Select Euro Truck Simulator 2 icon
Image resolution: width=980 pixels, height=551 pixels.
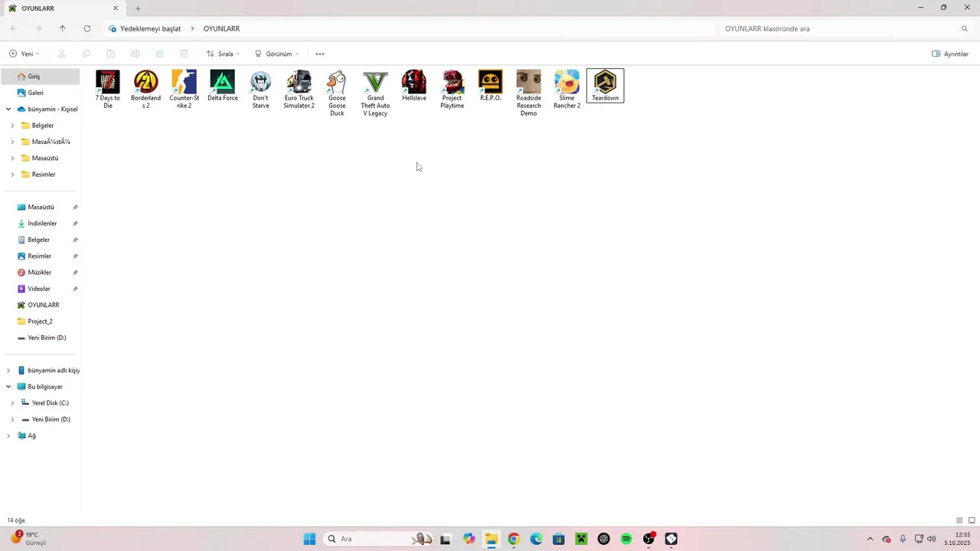[x=299, y=90]
